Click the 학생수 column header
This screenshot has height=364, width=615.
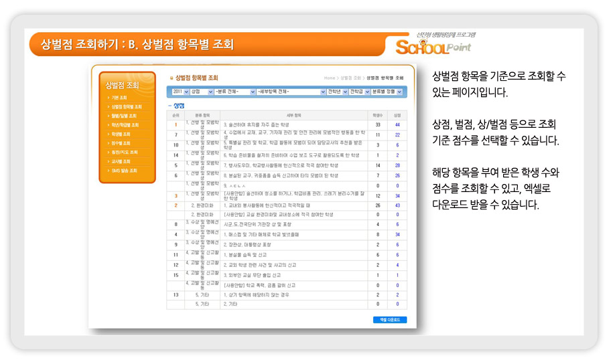(x=378, y=115)
